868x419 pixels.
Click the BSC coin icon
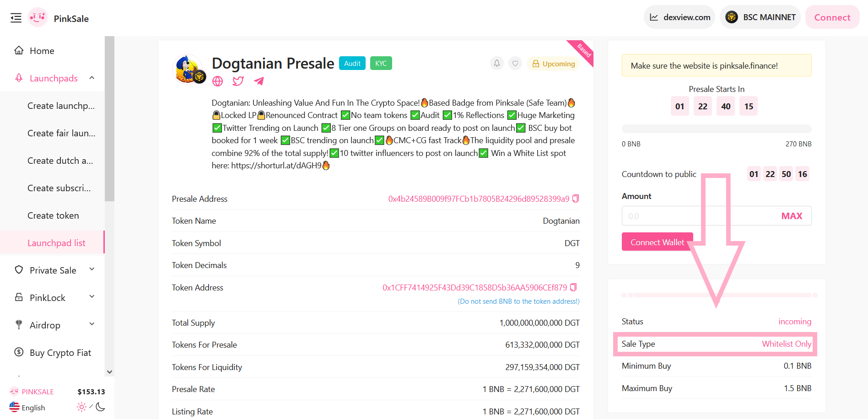pyautogui.click(x=732, y=17)
